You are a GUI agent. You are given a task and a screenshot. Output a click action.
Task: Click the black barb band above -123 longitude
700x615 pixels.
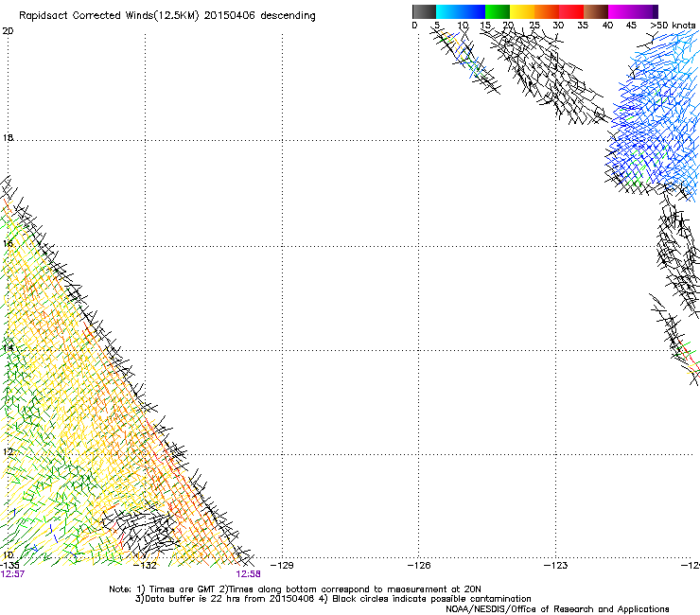547,74
